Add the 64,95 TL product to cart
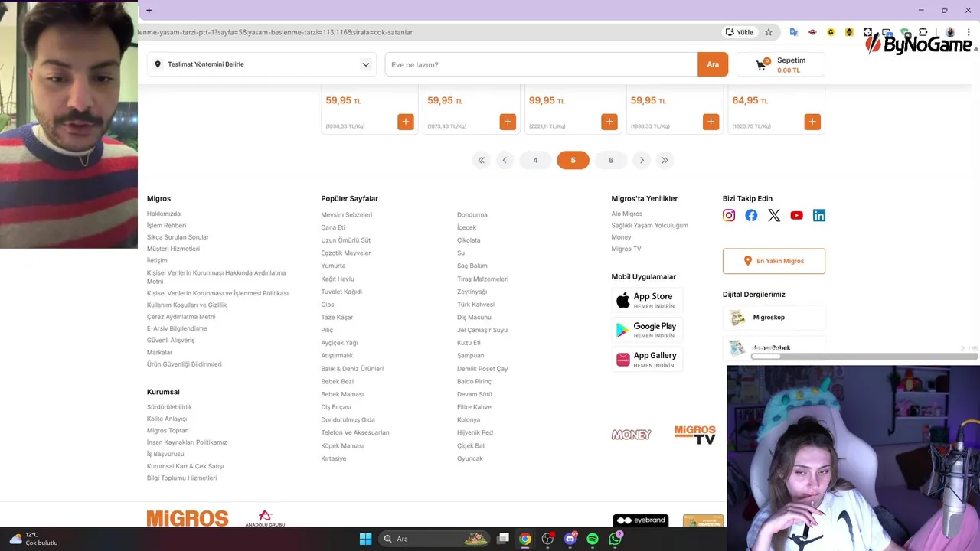Viewport: 980px width, 551px height. [x=812, y=122]
